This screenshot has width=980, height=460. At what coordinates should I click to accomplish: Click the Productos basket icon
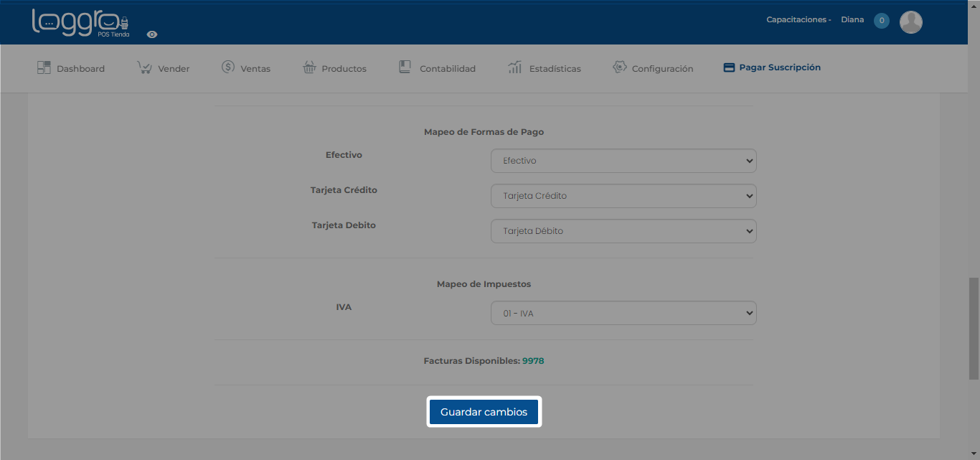tap(309, 67)
